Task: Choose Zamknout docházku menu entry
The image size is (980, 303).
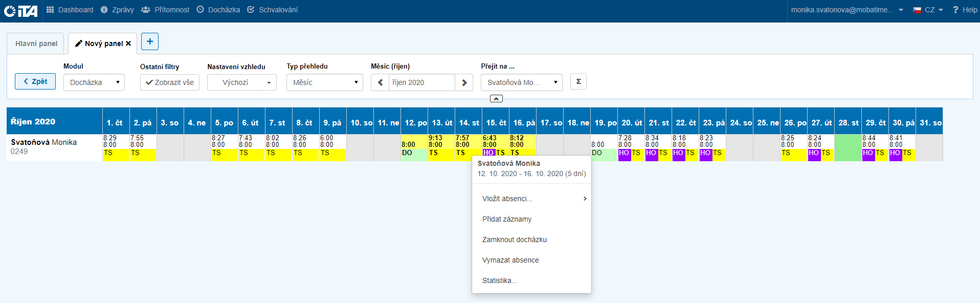Action: click(515, 240)
